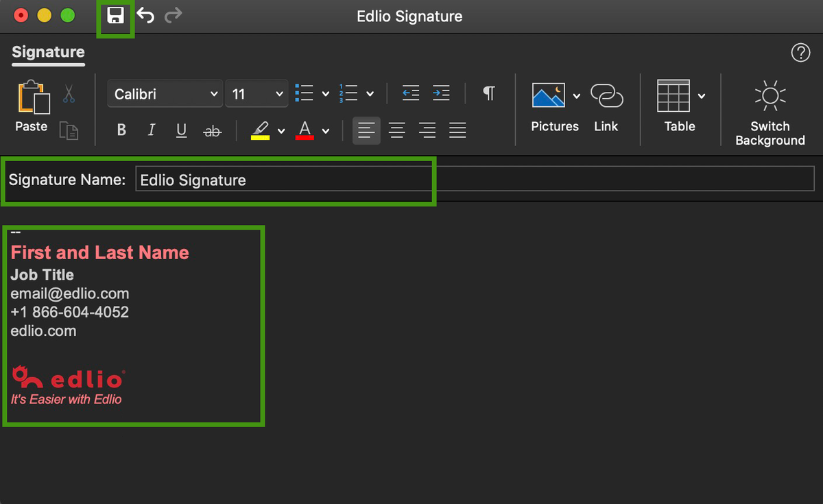The image size is (823, 504).
Task: Click the email@edlio.com text
Action: point(70,293)
